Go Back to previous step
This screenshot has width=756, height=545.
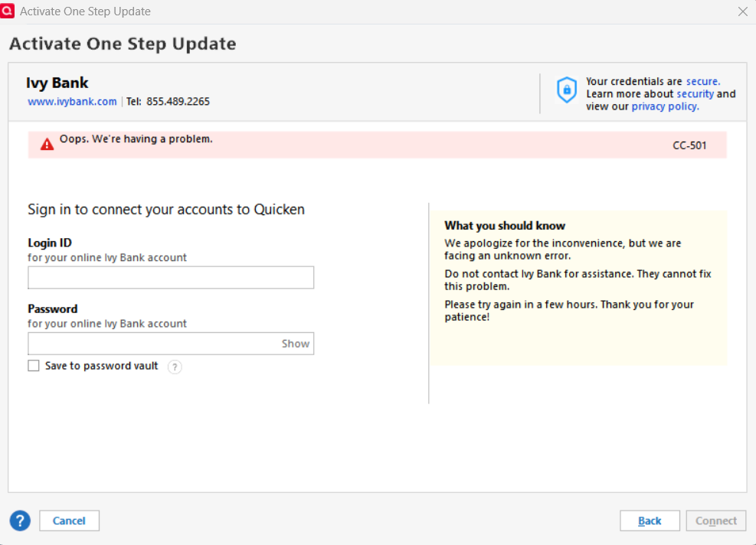tap(650, 521)
